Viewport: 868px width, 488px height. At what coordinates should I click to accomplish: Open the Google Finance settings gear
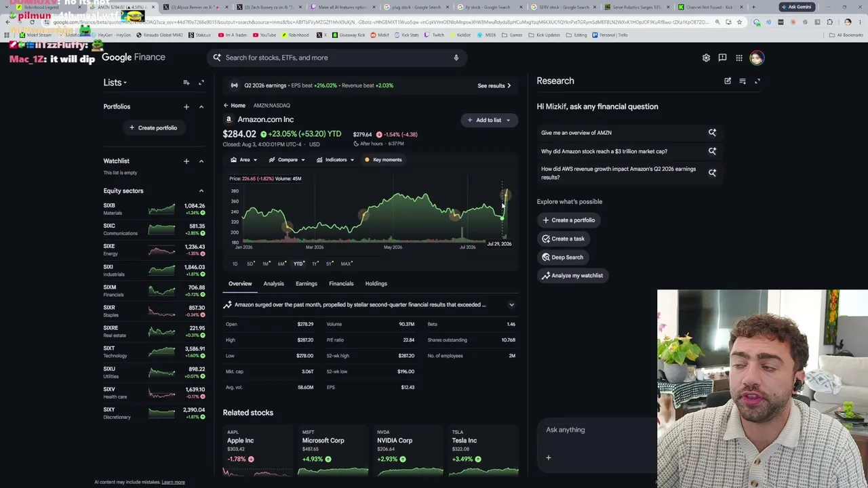pyautogui.click(x=706, y=58)
